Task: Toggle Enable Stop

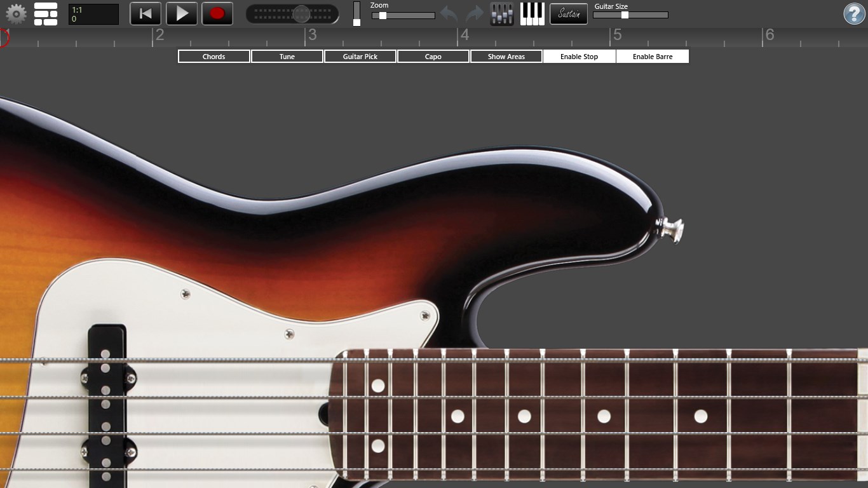Action: tap(580, 57)
